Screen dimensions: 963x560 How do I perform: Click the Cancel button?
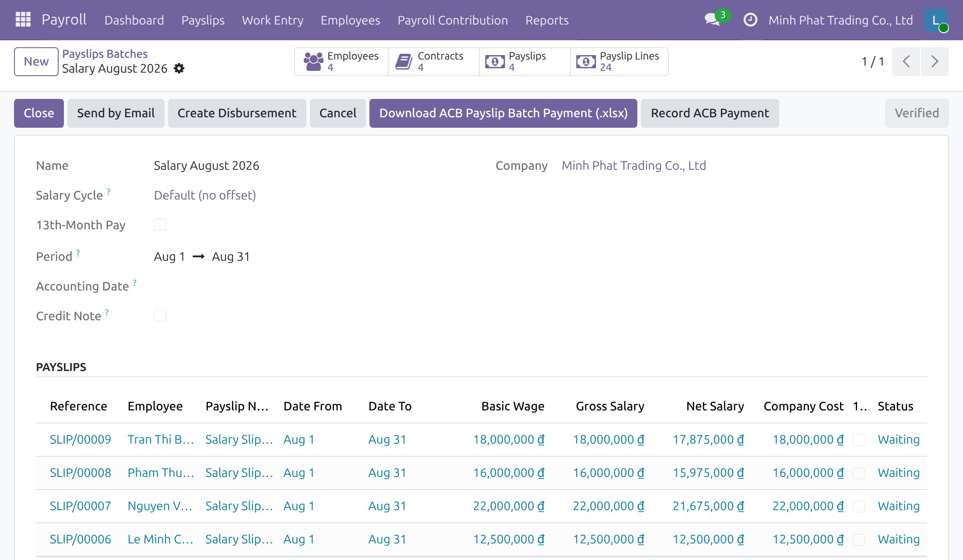tap(337, 113)
